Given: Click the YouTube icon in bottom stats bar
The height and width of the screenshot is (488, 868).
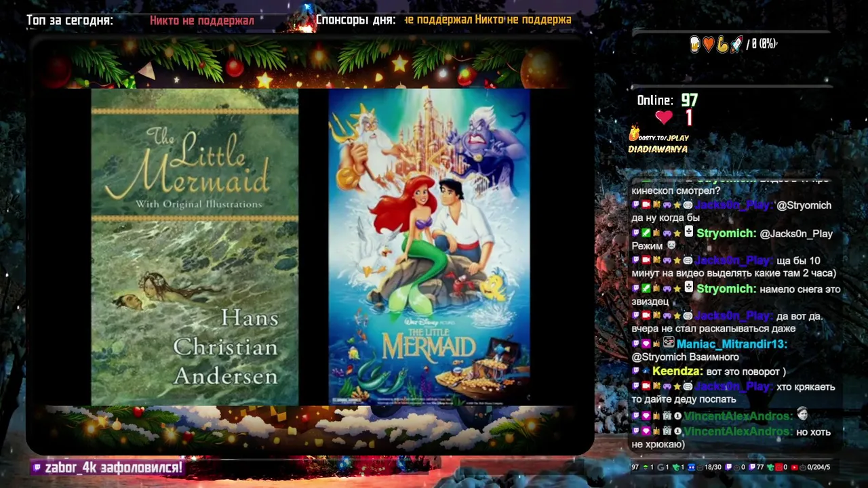Looking at the screenshot, I should tap(794, 467).
